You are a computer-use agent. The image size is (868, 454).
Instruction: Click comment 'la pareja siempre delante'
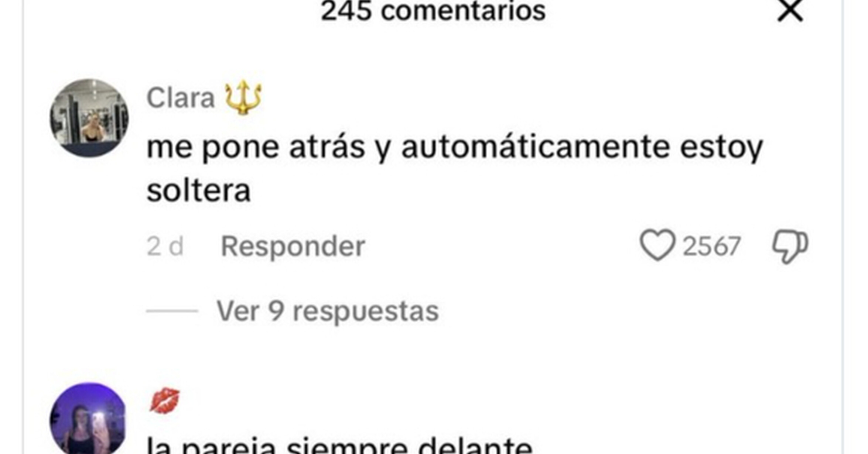click(339, 446)
